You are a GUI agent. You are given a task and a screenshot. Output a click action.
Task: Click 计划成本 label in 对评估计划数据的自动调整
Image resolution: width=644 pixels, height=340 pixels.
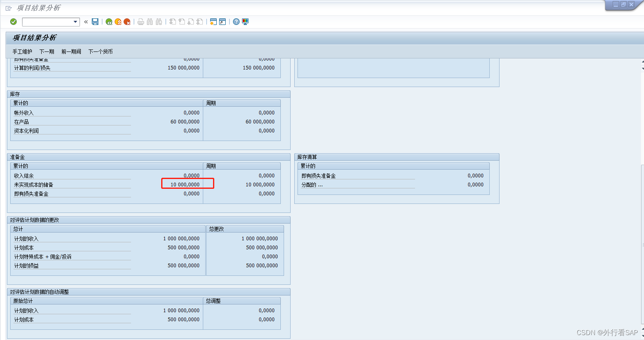tap(24, 320)
